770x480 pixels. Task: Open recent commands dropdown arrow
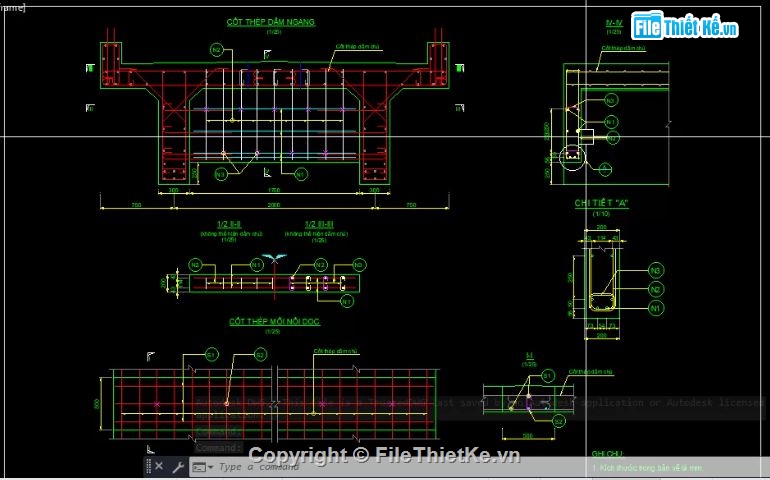[x=211, y=467]
